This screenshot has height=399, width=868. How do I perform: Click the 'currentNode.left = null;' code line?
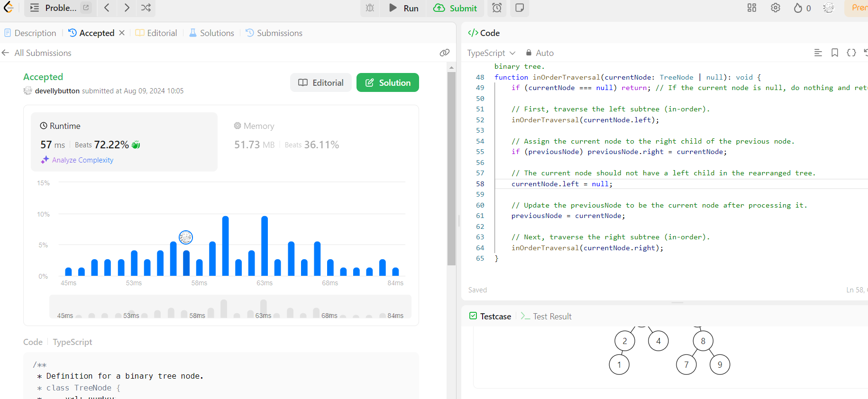click(562, 184)
